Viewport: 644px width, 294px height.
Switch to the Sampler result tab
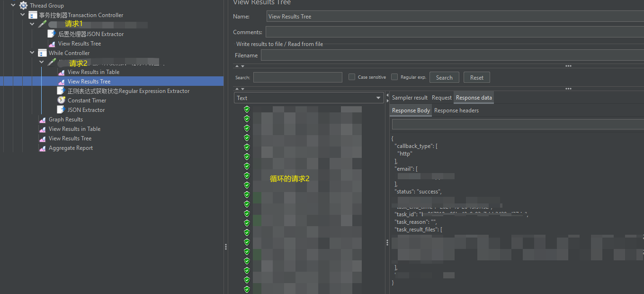tap(410, 98)
